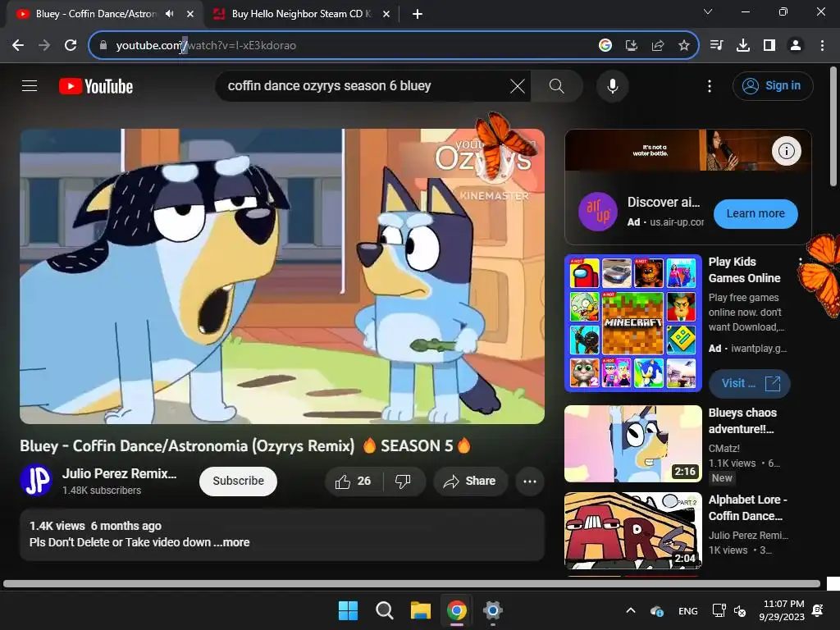The width and height of the screenshot is (840, 630).
Task: Click the Chrome icon in taskbar
Action: [x=456, y=610]
